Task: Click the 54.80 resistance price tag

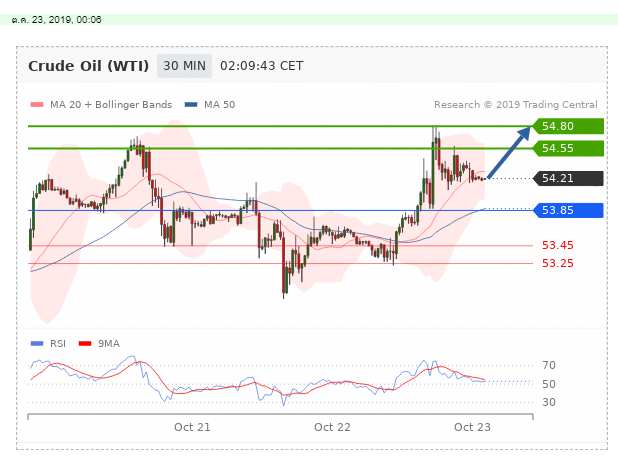Action: [x=568, y=126]
